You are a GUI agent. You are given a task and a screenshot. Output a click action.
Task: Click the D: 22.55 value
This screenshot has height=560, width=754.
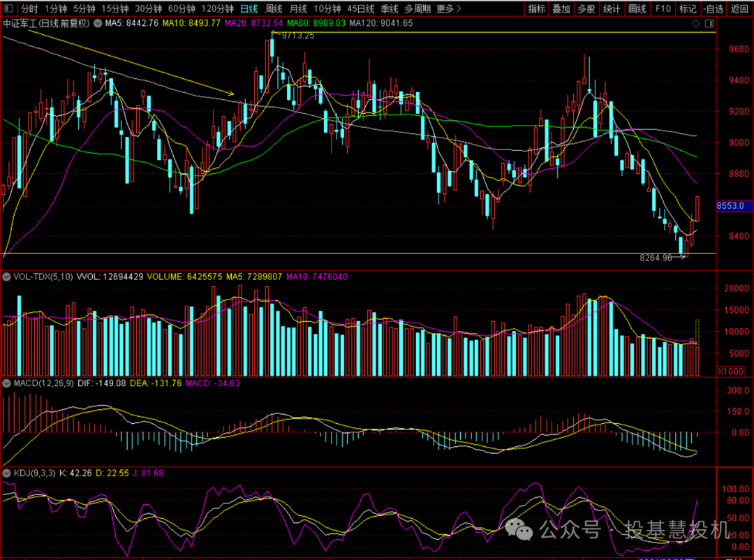112,473
